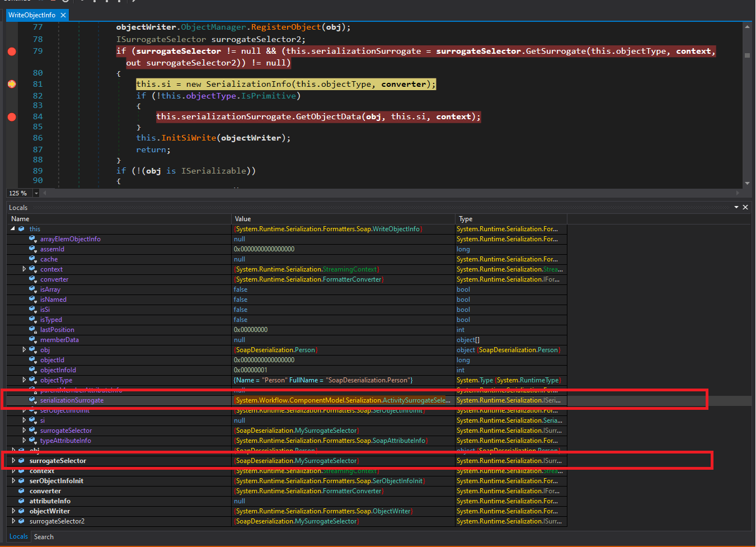This screenshot has width=756, height=547.
Task: Click GetObjectData call on line 84
Action: (x=328, y=116)
